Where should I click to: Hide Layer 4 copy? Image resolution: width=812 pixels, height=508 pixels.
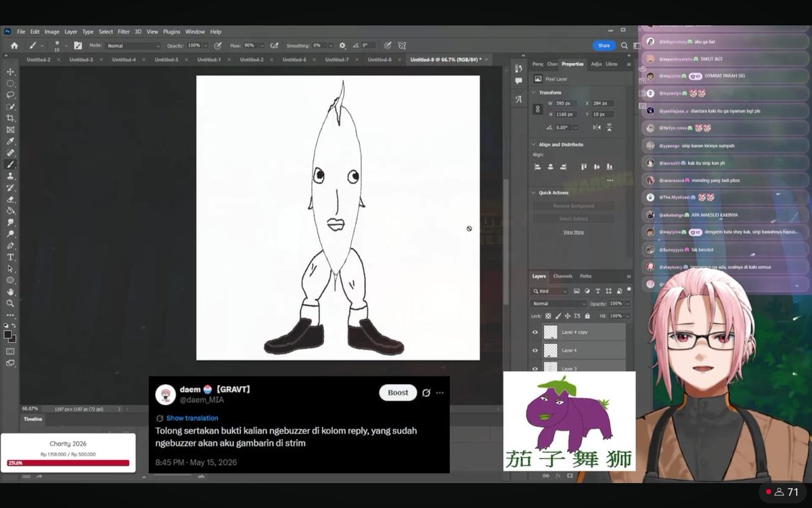[x=535, y=332]
